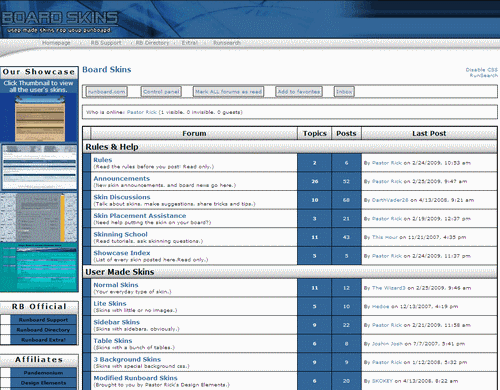Open the Table Skins forum

pyautogui.click(x=113, y=341)
